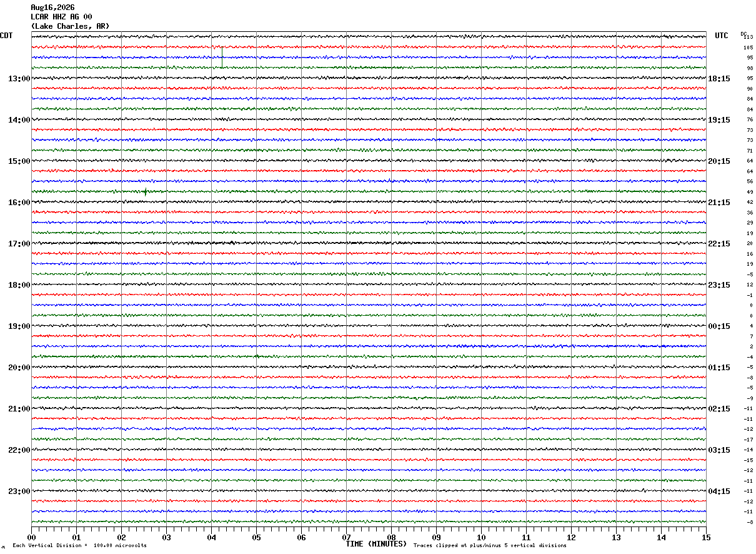
Task: Select the 20:00 CDT time label
Action: [19, 368]
